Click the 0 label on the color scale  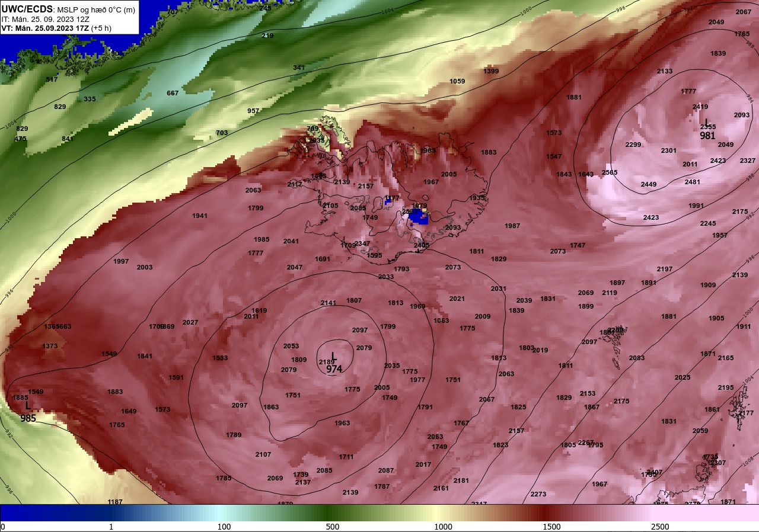[3, 527]
